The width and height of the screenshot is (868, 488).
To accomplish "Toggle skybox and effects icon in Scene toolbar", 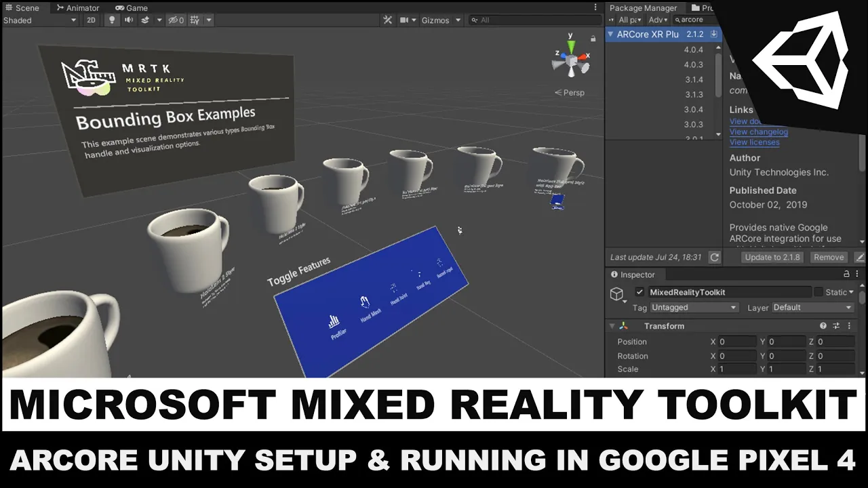I will [145, 20].
